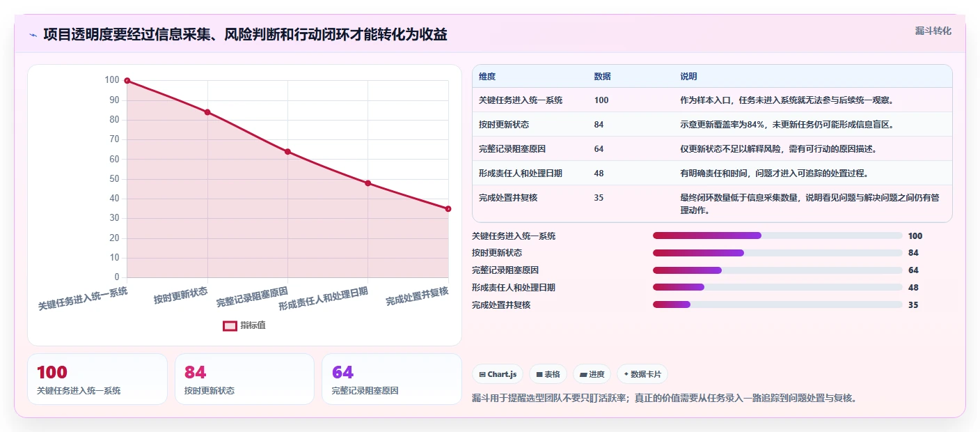
Task: Click table cell 形成责任人和处理日期 in the 维度 column
Action: (521, 173)
